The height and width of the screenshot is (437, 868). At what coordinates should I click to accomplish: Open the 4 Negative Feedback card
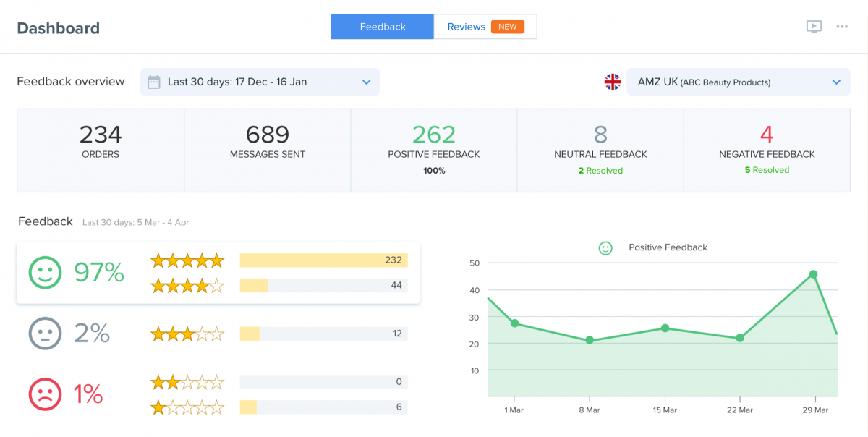(767, 150)
